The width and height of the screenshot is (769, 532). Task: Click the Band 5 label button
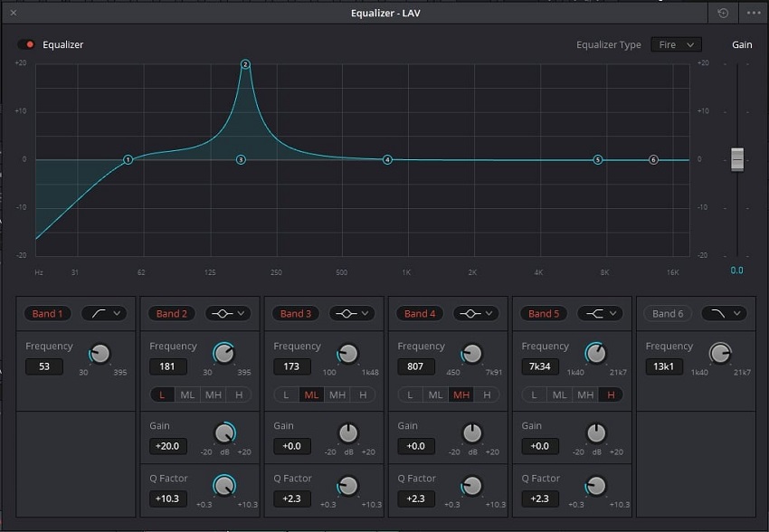pyautogui.click(x=543, y=313)
